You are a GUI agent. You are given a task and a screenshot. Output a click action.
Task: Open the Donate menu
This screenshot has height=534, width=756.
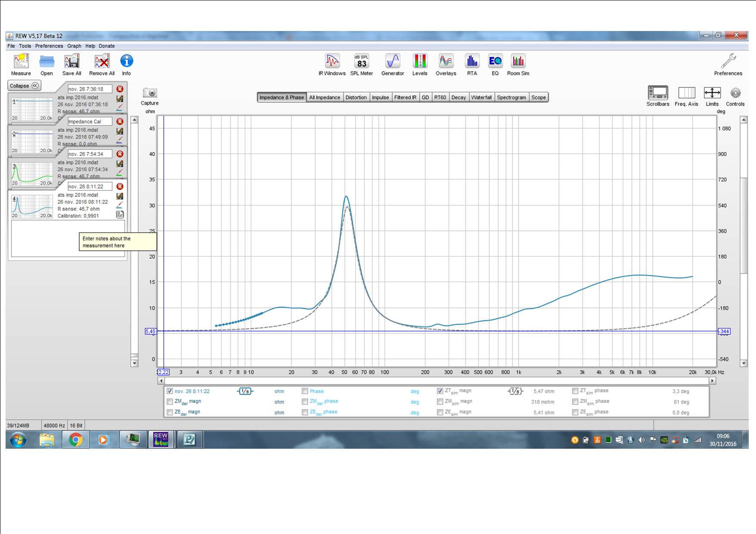[106, 46]
